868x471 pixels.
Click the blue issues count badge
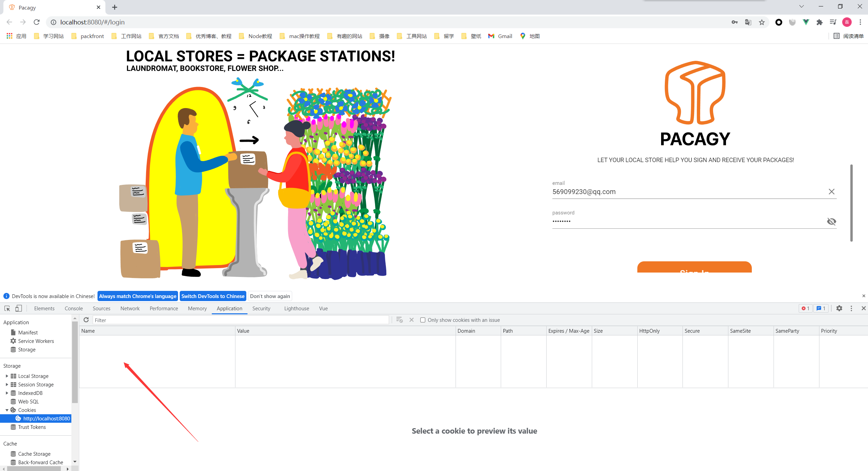(821, 308)
